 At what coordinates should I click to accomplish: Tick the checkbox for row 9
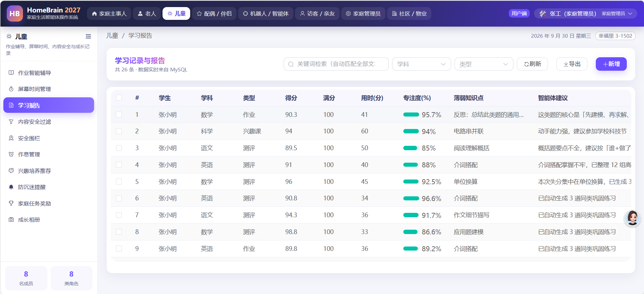tap(119, 249)
